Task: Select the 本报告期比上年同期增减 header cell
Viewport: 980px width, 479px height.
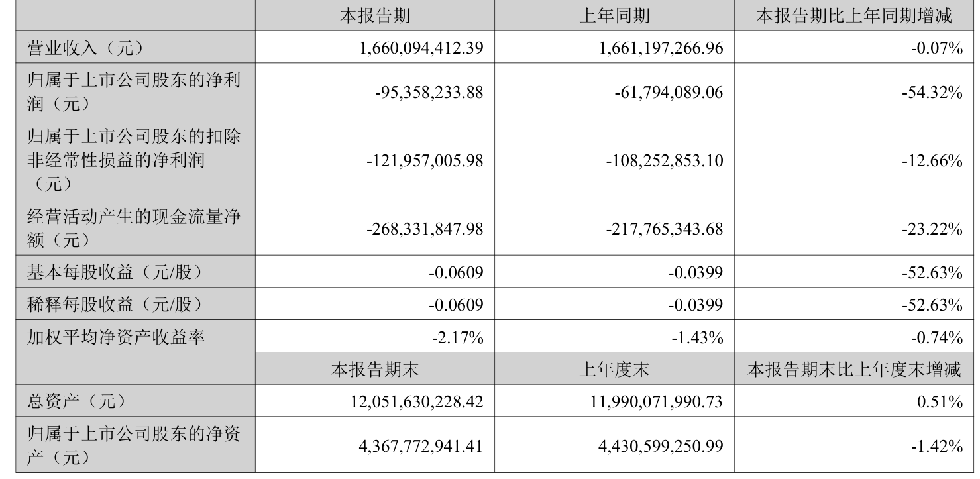Action: coord(854,16)
